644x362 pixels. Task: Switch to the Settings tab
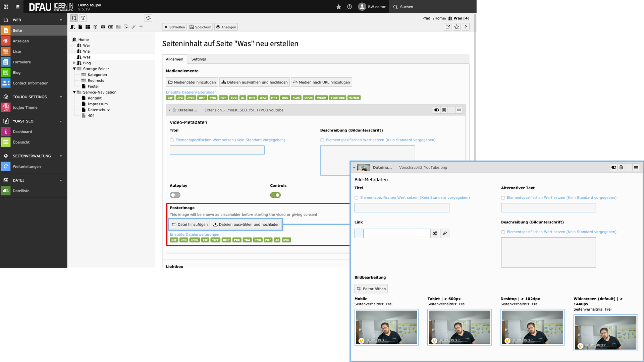click(x=199, y=59)
